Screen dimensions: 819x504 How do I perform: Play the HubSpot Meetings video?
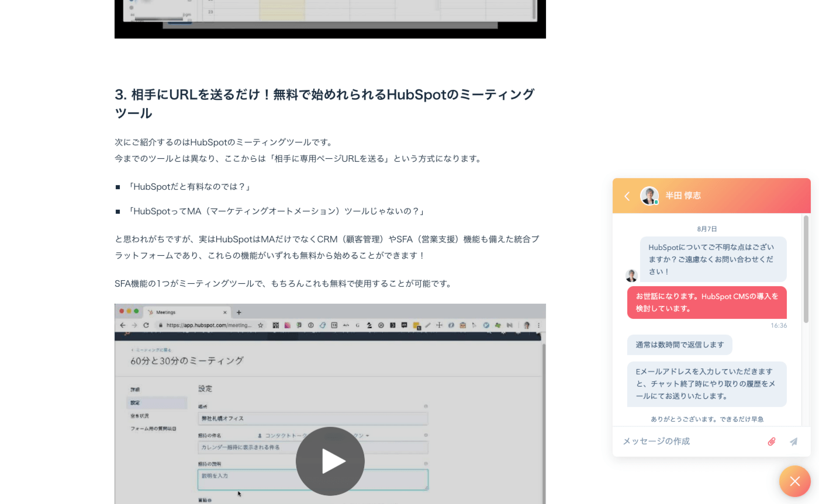pos(330,461)
